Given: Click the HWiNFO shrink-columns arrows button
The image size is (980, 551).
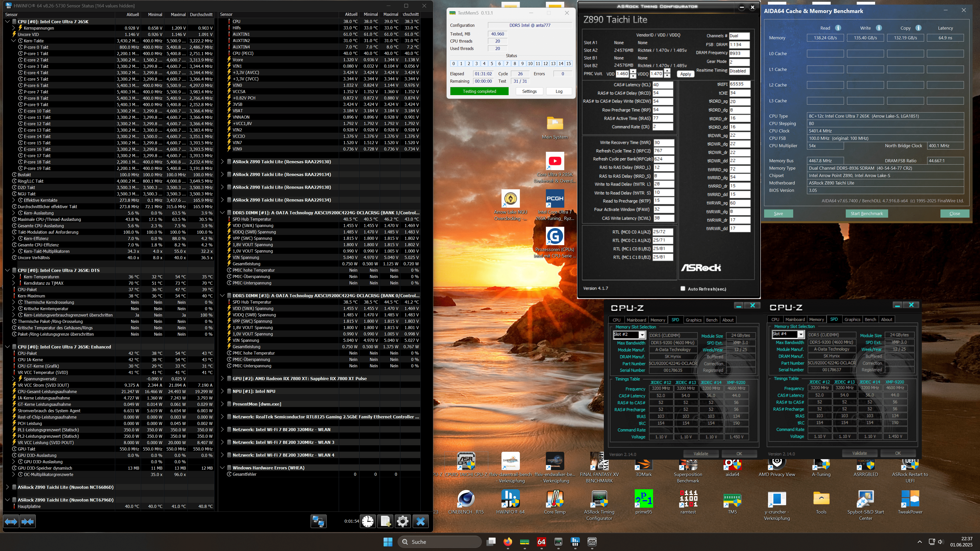Looking at the screenshot, I should pyautogui.click(x=28, y=521).
